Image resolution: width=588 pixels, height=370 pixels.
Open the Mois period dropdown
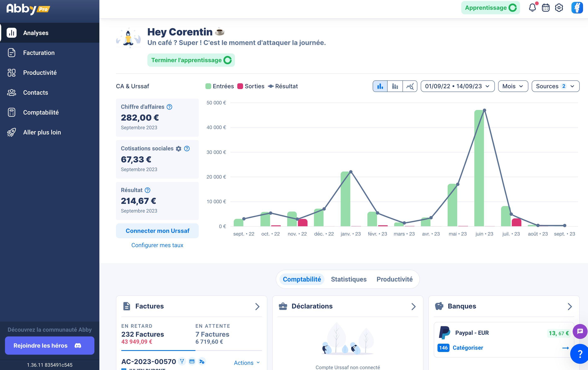tap(513, 86)
